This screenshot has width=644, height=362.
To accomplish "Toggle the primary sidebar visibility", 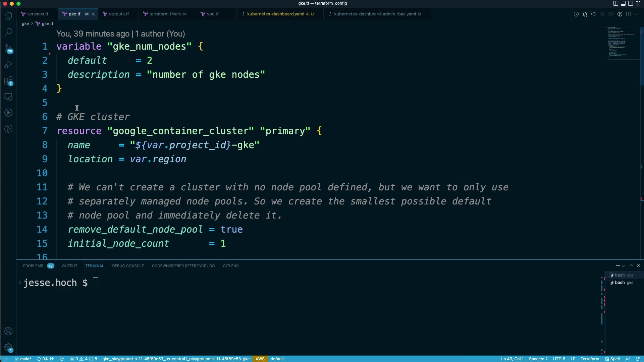I will [615, 3].
